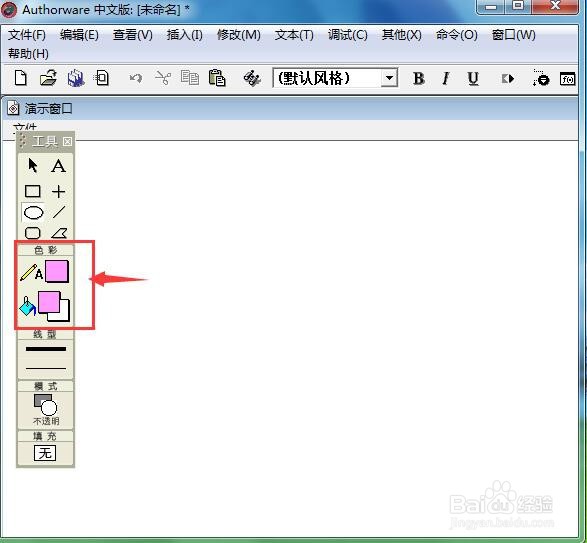Image resolution: width=587 pixels, height=543 pixels.
Task: Click the opaque mode icon
Action: click(x=45, y=405)
